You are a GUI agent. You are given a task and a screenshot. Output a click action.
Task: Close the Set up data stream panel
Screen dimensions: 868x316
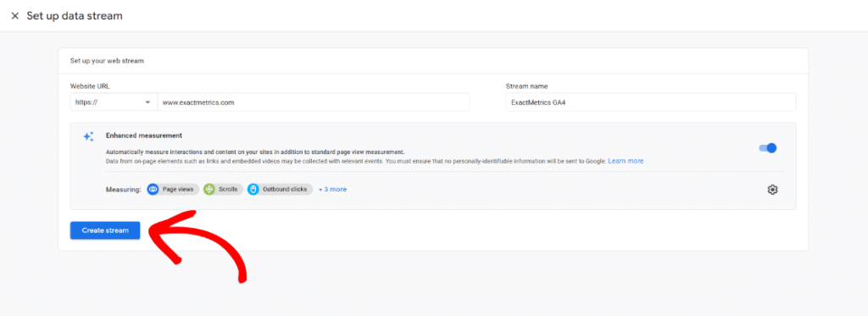coord(15,16)
